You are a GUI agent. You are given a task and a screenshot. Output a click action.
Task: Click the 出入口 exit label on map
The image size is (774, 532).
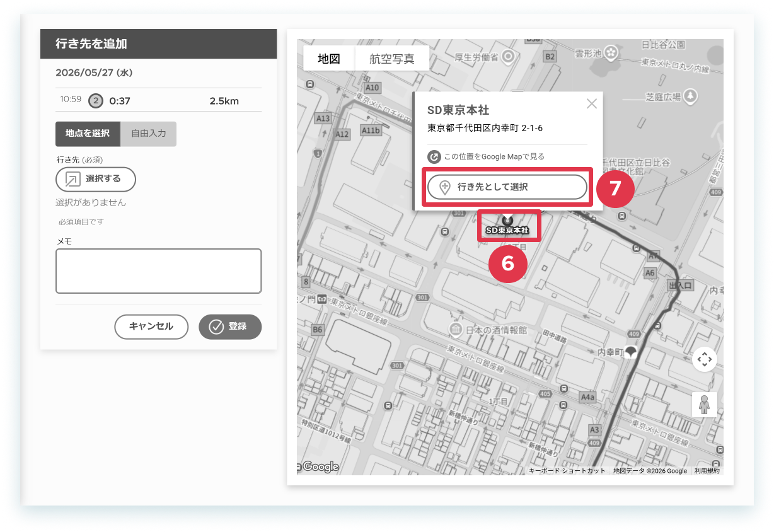coord(680,286)
